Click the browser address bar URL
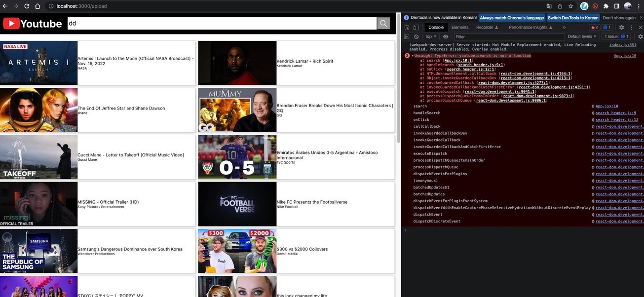This screenshot has width=644, height=297. click(81, 6)
